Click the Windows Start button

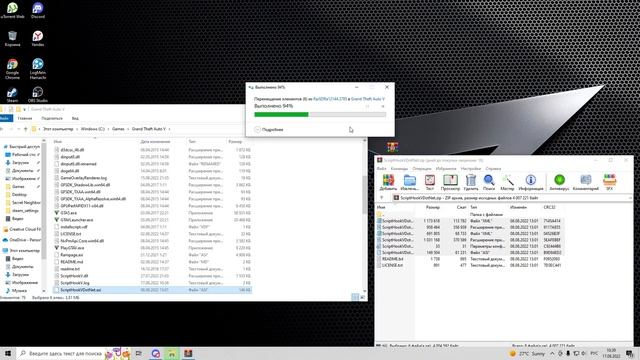click(8, 353)
